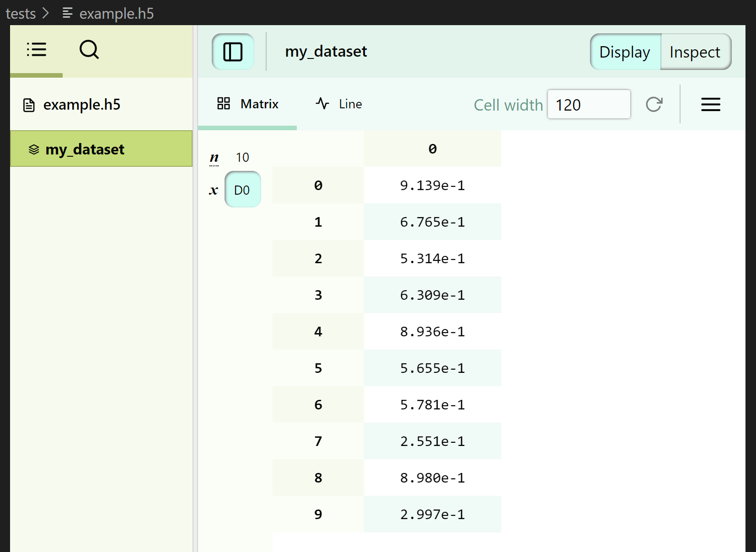Image resolution: width=756 pixels, height=552 pixels.
Task: Click cell value 2.997e-1
Action: click(433, 514)
